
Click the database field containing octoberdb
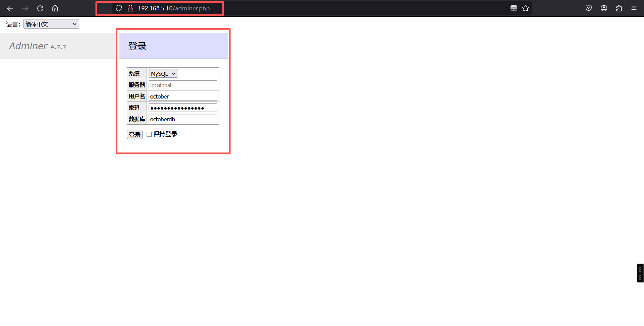coord(183,119)
